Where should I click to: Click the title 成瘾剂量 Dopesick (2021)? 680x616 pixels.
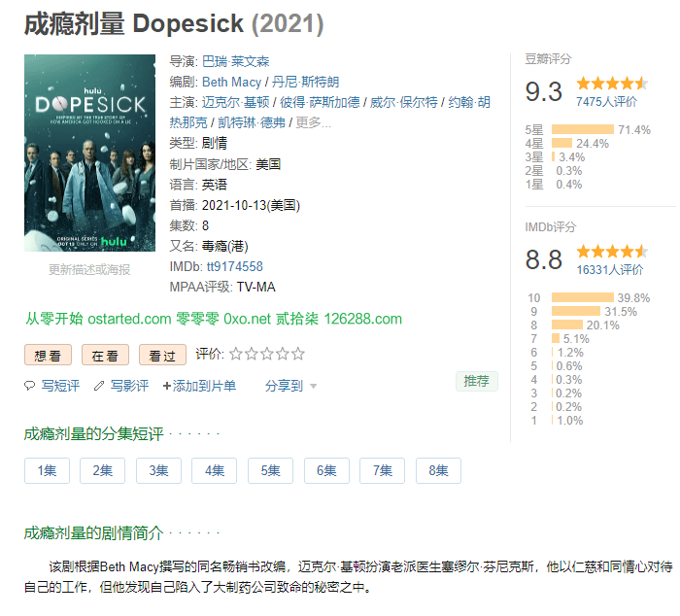[x=174, y=23]
